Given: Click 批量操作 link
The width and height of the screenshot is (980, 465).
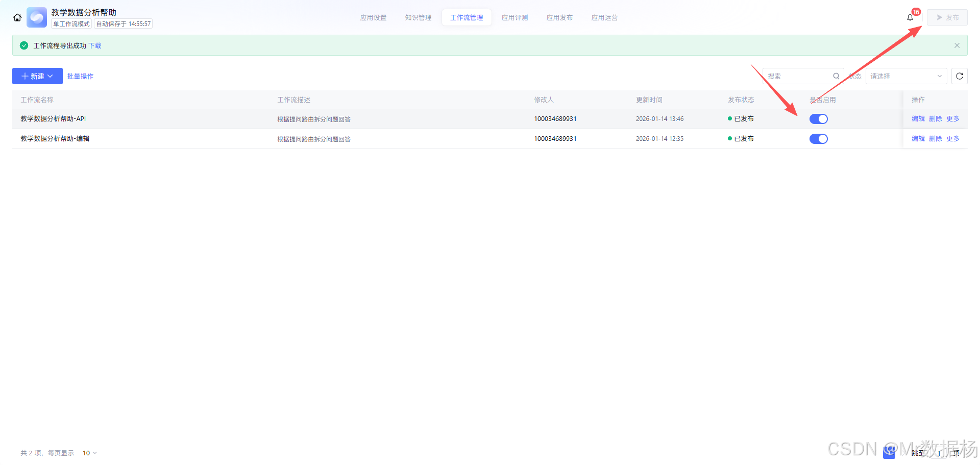Looking at the screenshot, I should (80, 76).
